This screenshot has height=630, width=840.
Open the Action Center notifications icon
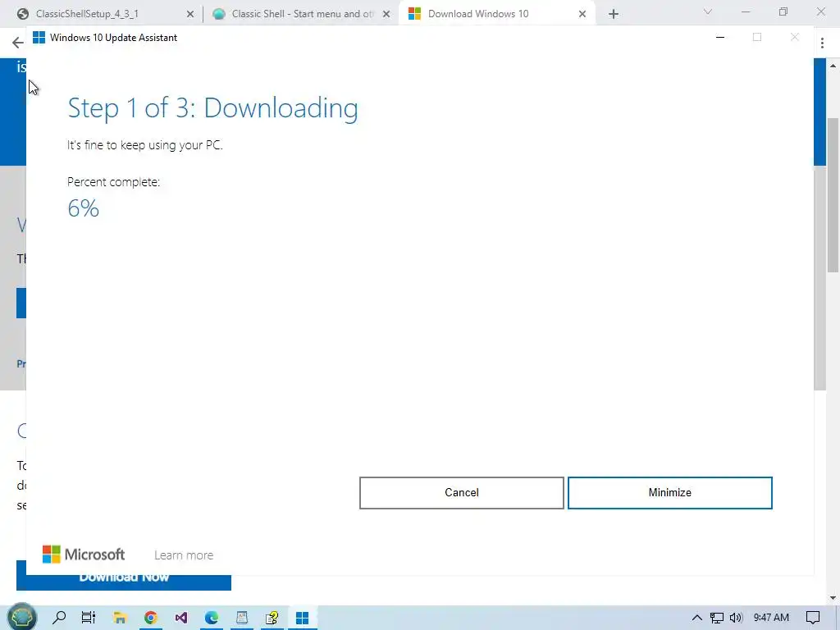[813, 618]
